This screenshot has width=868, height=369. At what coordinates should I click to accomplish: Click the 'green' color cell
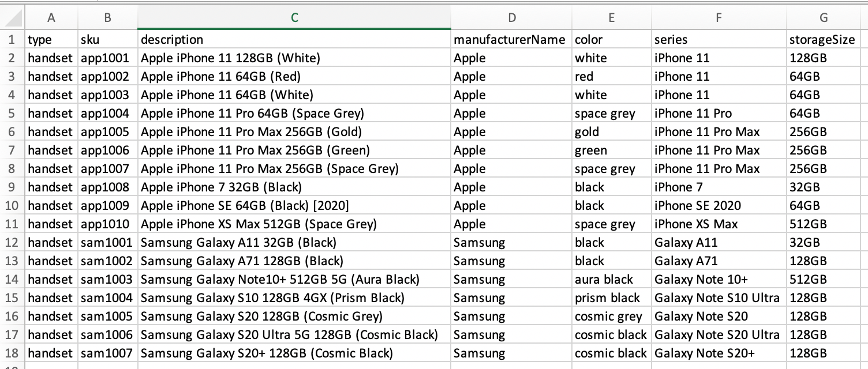(x=612, y=150)
